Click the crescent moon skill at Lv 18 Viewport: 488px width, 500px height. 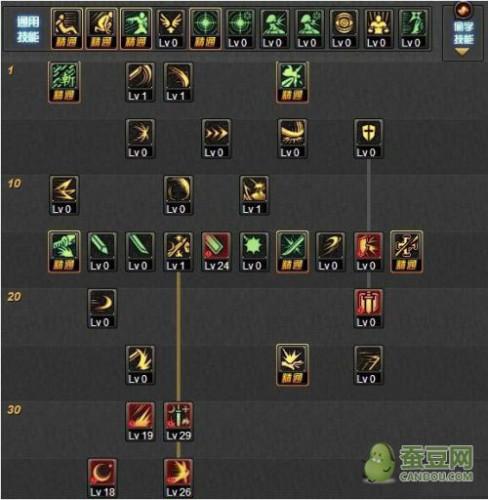coord(102,478)
